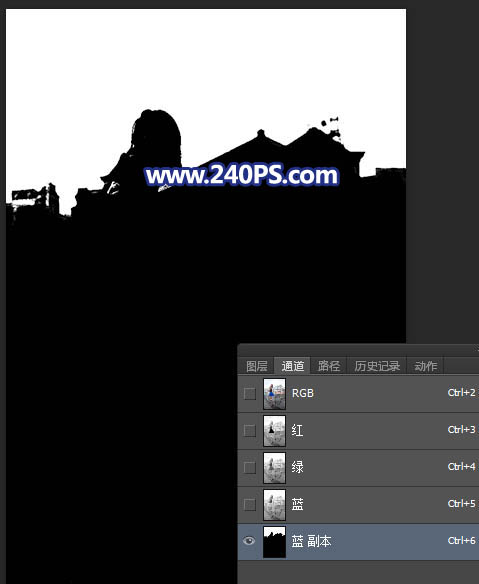Click the Ctrl+5 shortcut label
The image size is (479, 584).
tap(462, 504)
